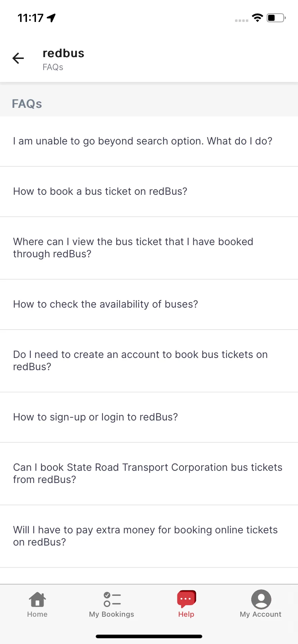This screenshot has width=298, height=644.
Task: Select the red Help chat icon
Action: (186, 599)
